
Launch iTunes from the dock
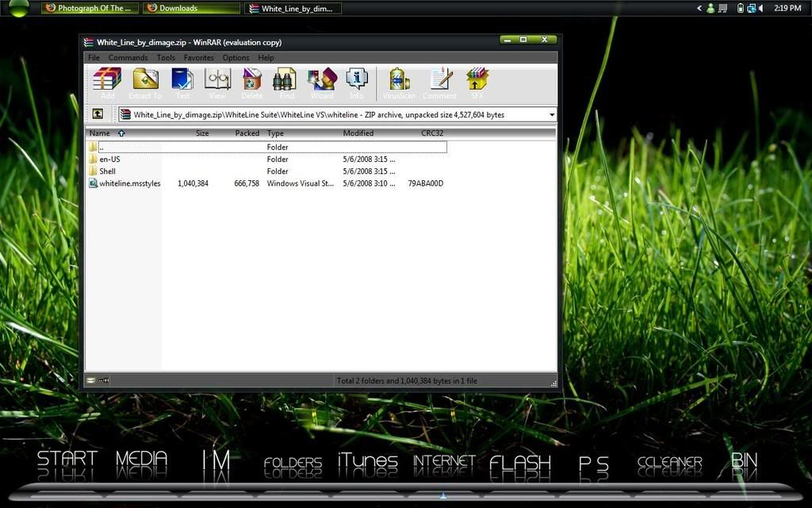368,460
